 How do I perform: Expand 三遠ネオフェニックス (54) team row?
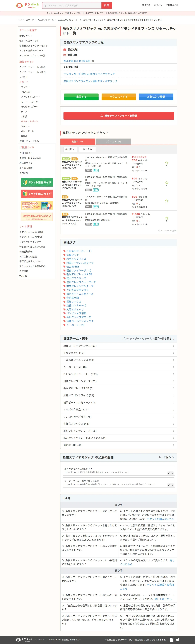tap(119, 360)
